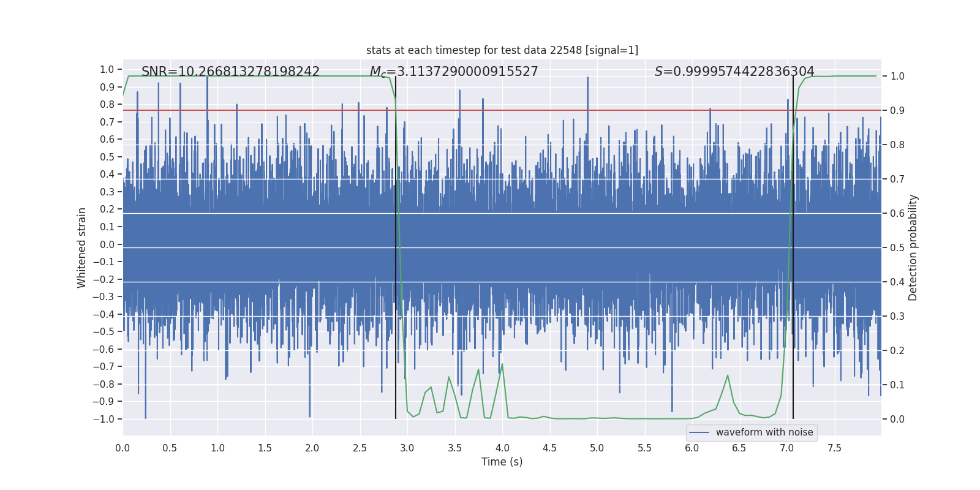Screen dimensions: 980x490
Task: Click the green curve peak near time 4.0
Action: (x=502, y=364)
